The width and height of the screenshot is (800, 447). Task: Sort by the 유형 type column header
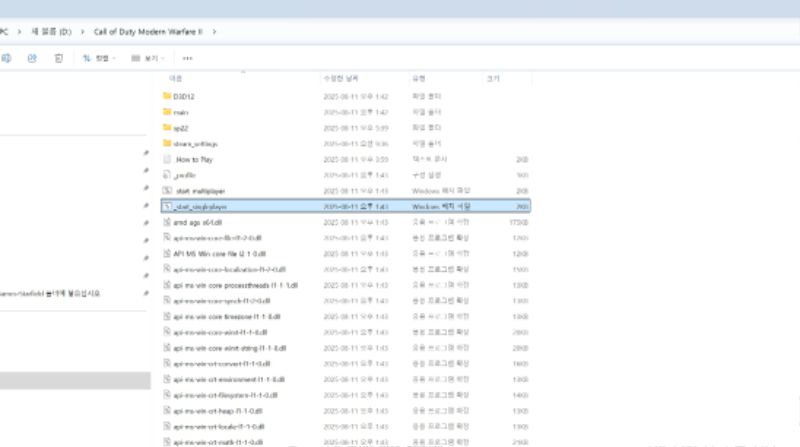[x=418, y=77]
